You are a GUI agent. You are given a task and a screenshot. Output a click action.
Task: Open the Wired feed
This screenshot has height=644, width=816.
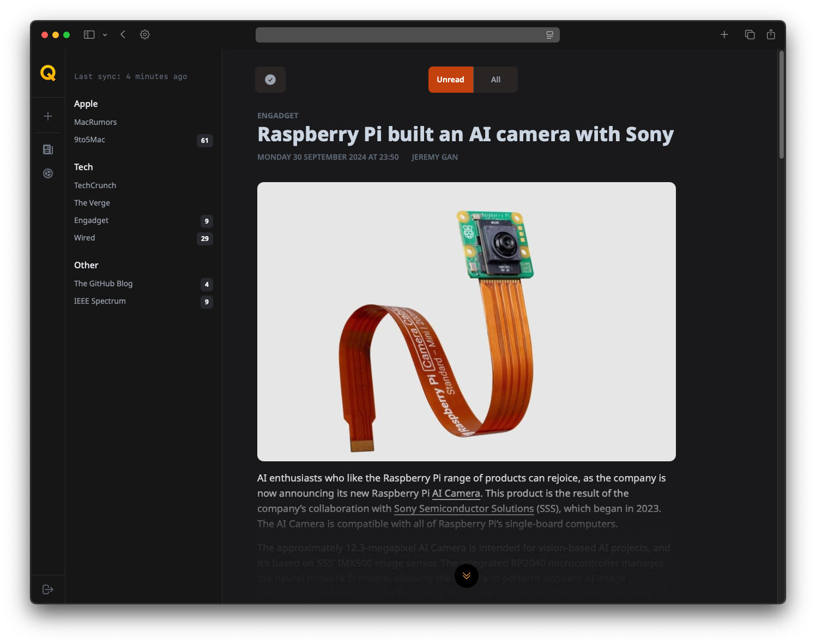click(x=84, y=238)
